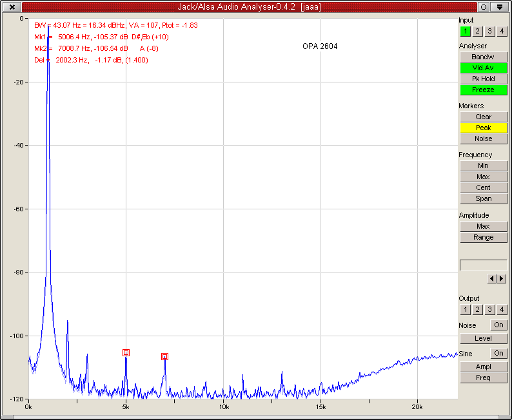512x420 pixels.
Task: Turn Sine generator On
Action: click(498, 354)
